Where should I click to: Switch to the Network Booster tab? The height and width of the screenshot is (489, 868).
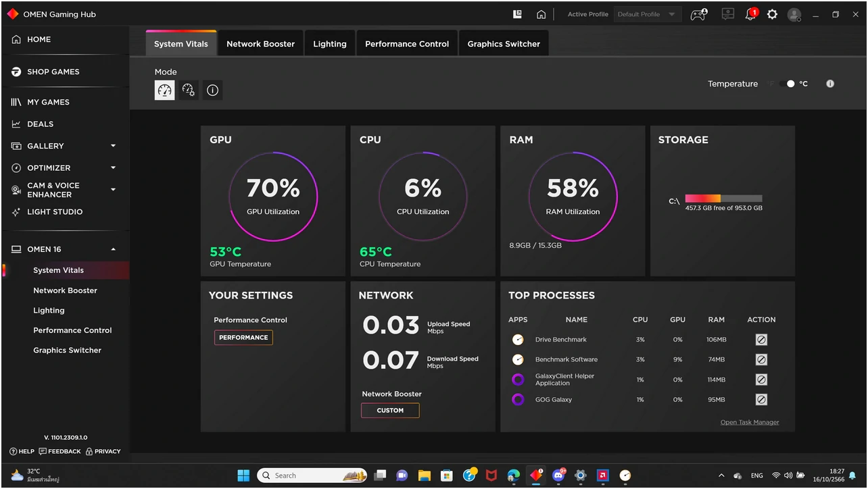[260, 44]
